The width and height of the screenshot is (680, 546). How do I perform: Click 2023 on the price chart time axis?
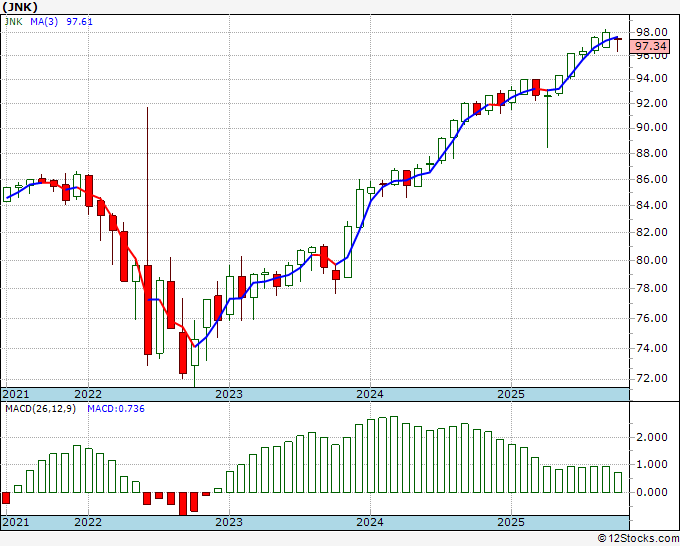[229, 394]
